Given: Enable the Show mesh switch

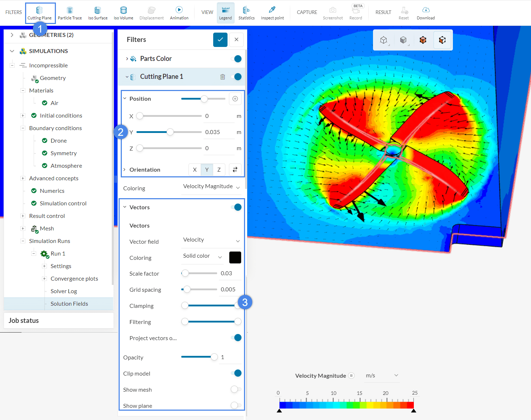Looking at the screenshot, I should 236,389.
